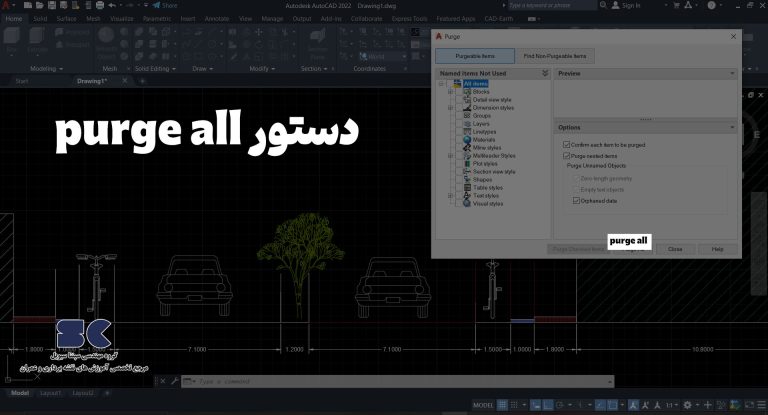The width and height of the screenshot is (768, 415).
Task: Check the box next to Shapes in tree
Action: [x=458, y=180]
